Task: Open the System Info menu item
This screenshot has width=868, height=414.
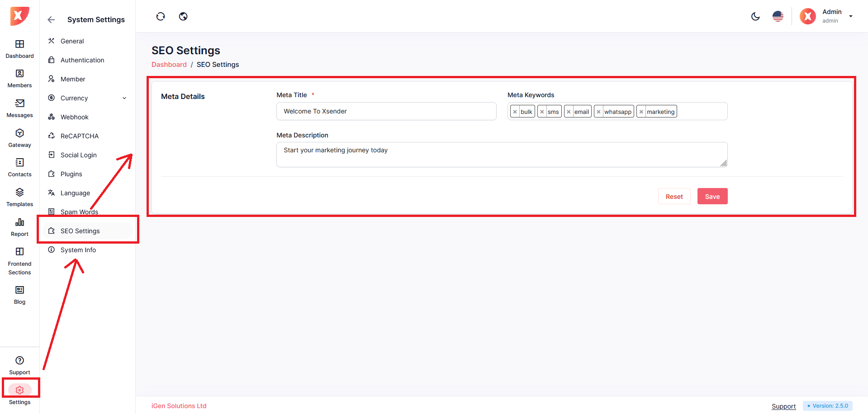Action: point(78,250)
